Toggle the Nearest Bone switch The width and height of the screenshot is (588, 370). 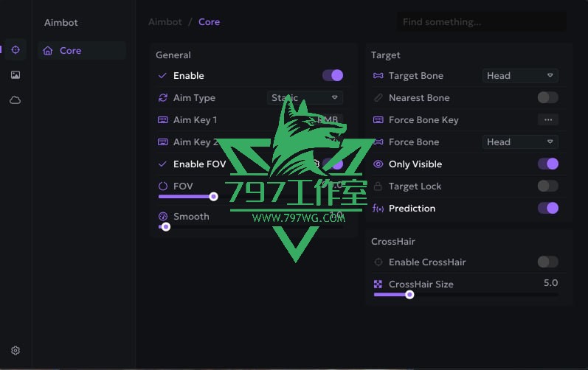click(x=547, y=97)
